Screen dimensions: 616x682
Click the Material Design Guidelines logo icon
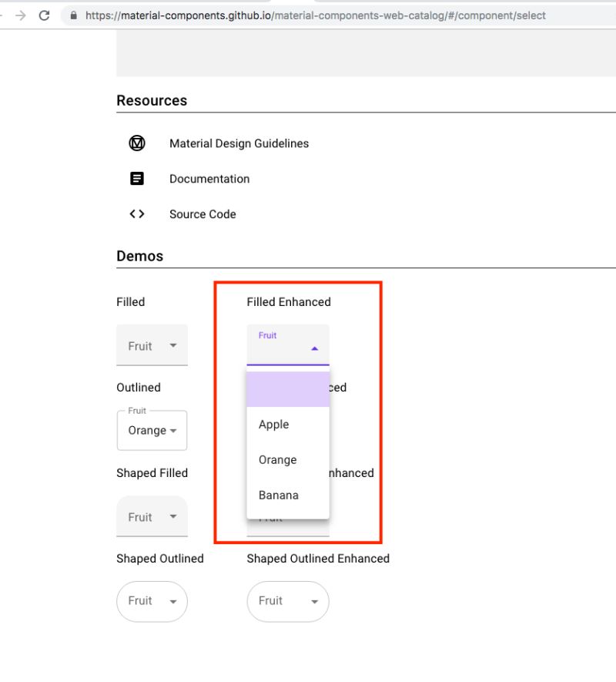pos(136,143)
